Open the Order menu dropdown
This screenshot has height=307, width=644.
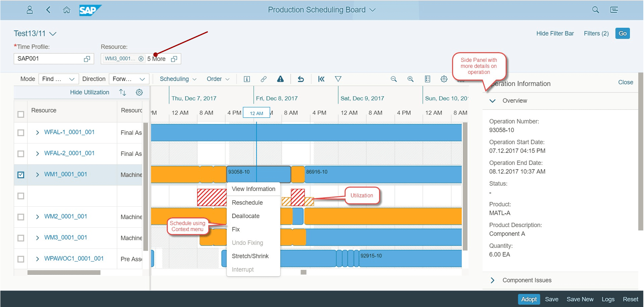218,79
